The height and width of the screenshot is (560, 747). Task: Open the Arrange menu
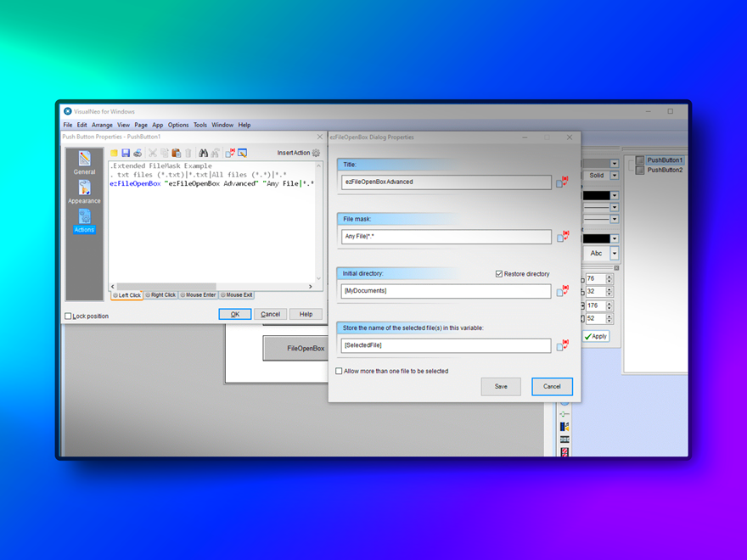pos(102,125)
